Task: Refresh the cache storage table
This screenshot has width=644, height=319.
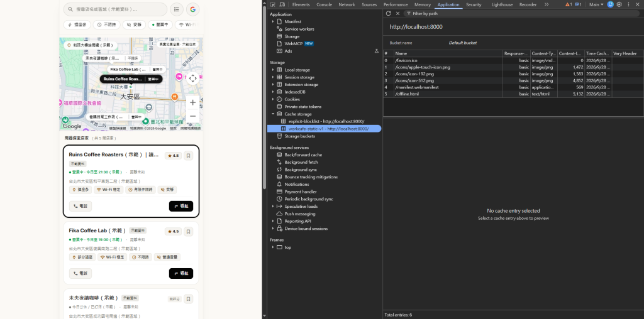Action: pyautogui.click(x=389, y=14)
